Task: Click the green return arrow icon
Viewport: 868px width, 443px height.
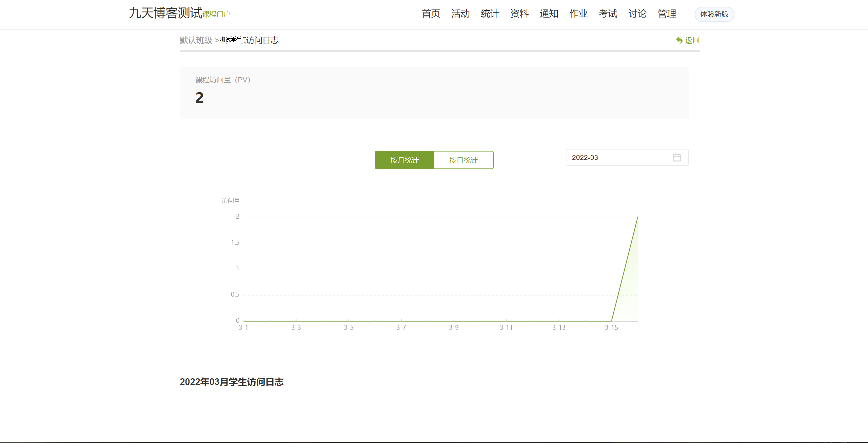Action: (x=679, y=40)
